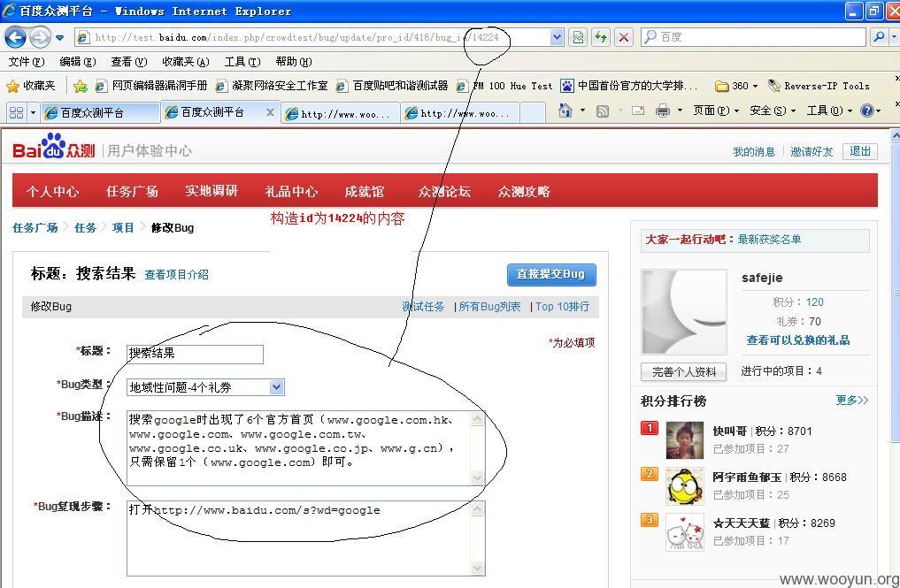Switch to first http://www.woo... tab
Screen dimensions: 900x588
pos(341,113)
